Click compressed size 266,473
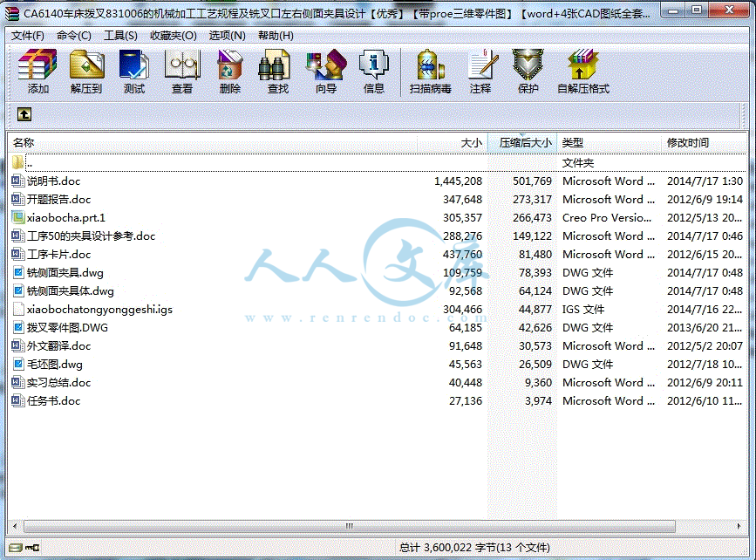756x560 pixels. (532, 217)
